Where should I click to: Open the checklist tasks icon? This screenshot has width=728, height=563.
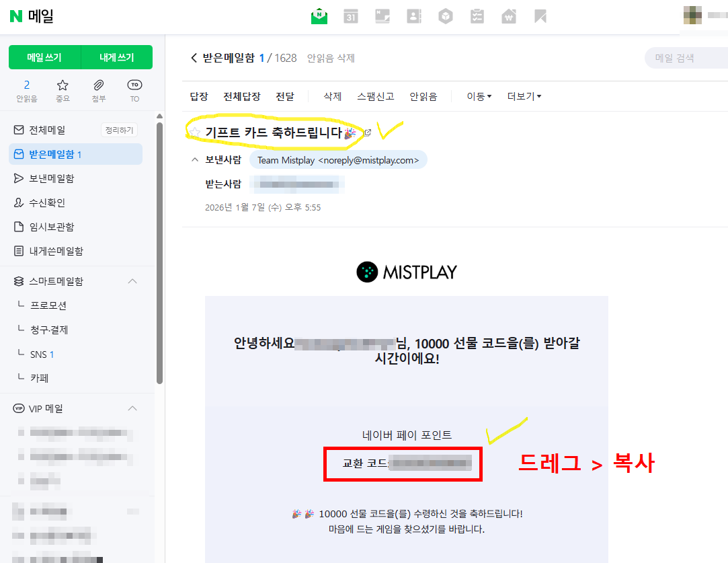tap(477, 16)
